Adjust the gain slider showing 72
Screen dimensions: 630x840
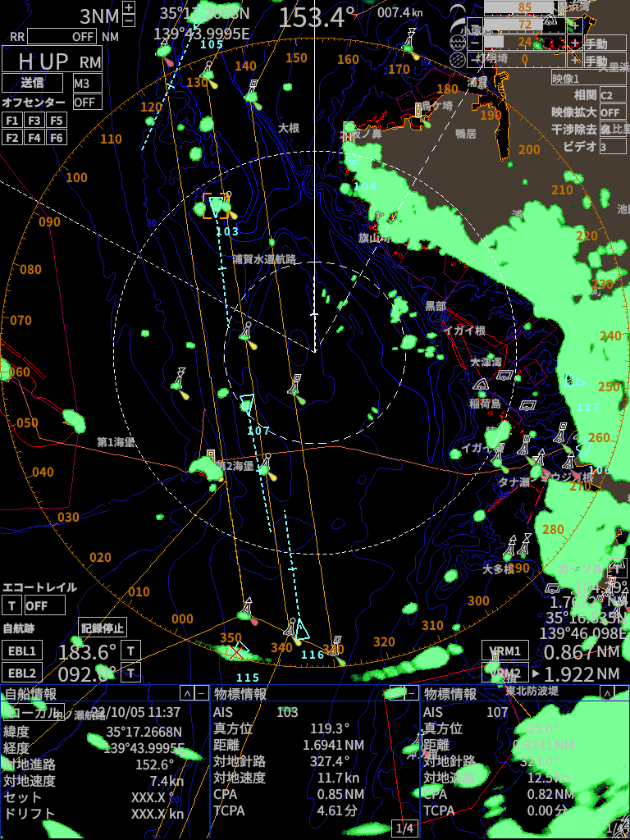(525, 25)
